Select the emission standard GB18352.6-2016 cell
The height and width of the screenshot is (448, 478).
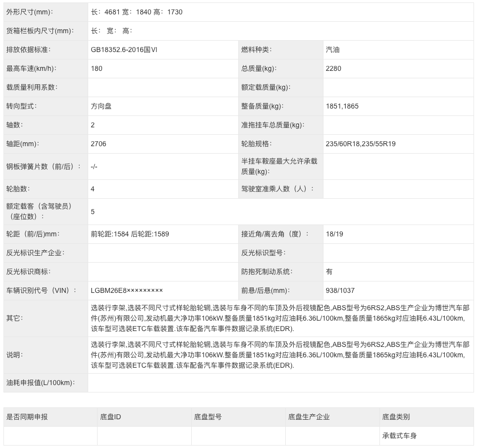click(x=124, y=50)
